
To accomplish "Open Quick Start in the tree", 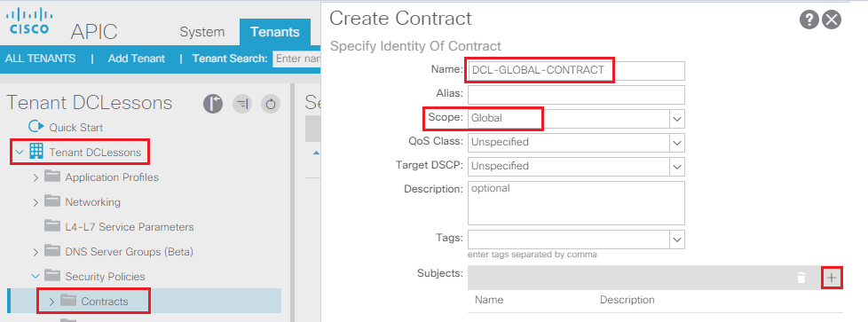I will click(75, 127).
